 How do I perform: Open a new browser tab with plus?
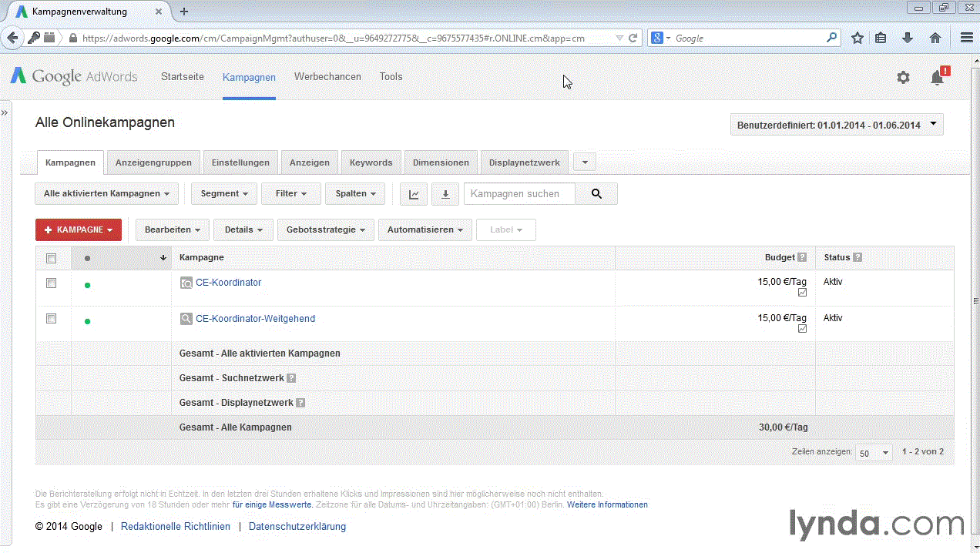[184, 11]
